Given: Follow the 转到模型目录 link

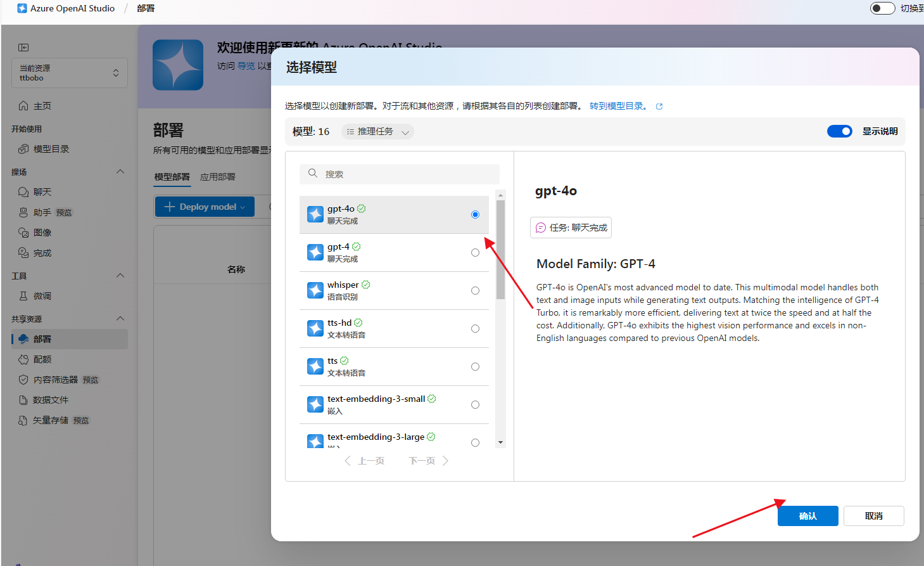Looking at the screenshot, I should 619,106.
